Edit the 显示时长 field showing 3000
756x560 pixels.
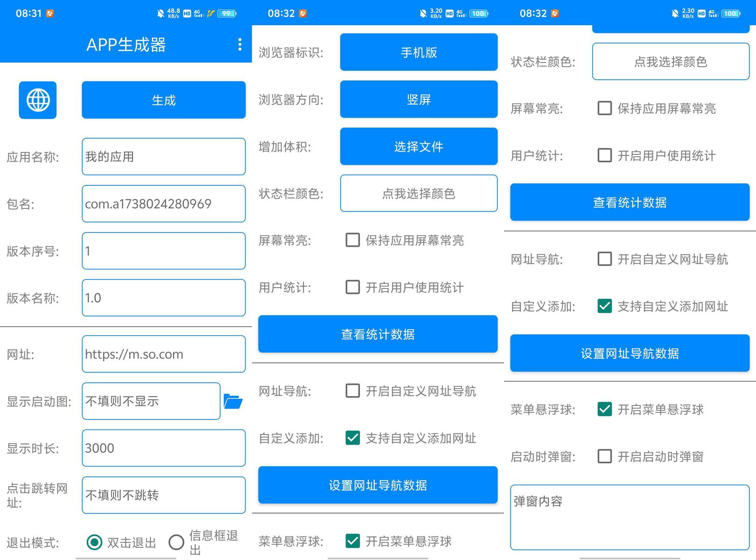coord(164,448)
